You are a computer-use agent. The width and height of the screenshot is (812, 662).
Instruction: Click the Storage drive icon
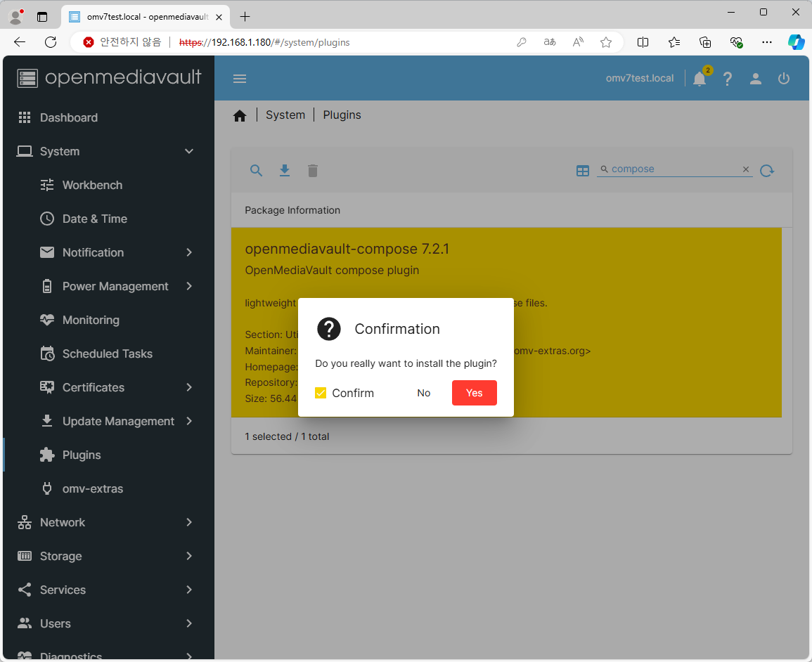click(x=25, y=556)
